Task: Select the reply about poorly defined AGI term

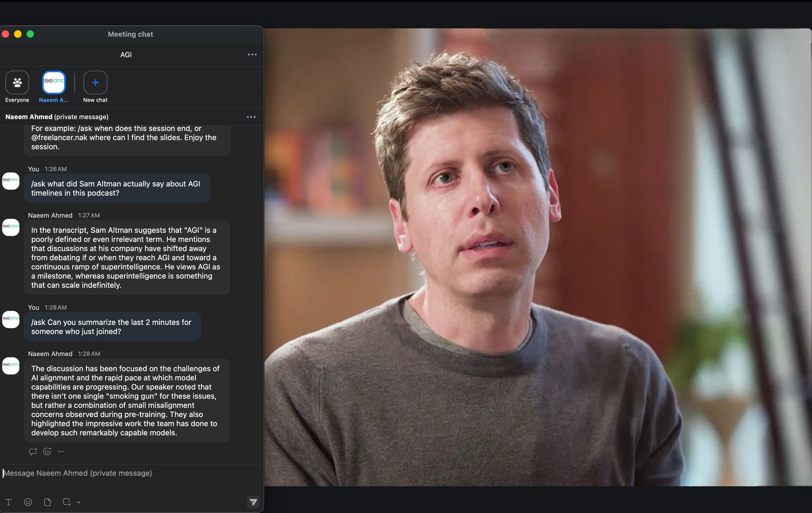Action: (x=127, y=257)
